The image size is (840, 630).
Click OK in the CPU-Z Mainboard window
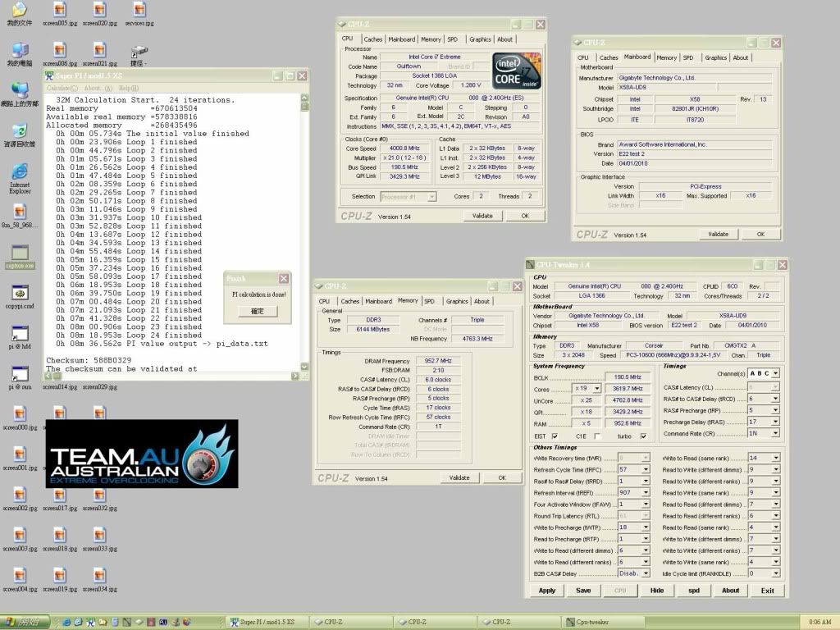point(760,234)
